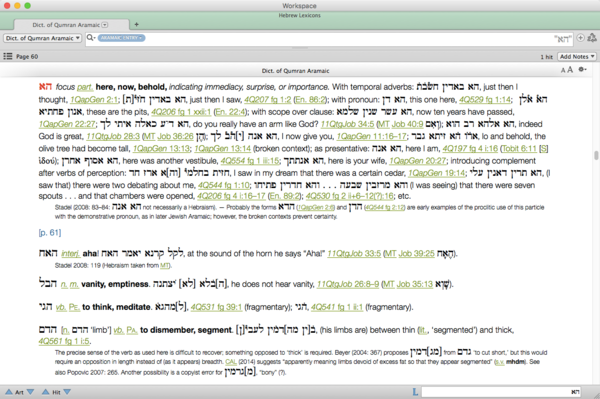The height and width of the screenshot is (399, 600).
Task: Open the Tobit 6:11 link
Action: [519, 148]
